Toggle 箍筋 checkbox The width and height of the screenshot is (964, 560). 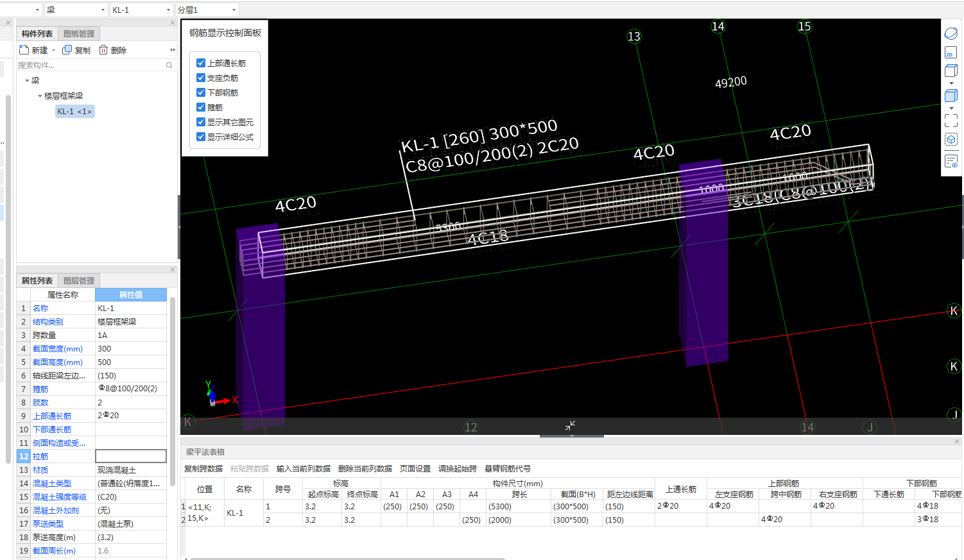(201, 107)
